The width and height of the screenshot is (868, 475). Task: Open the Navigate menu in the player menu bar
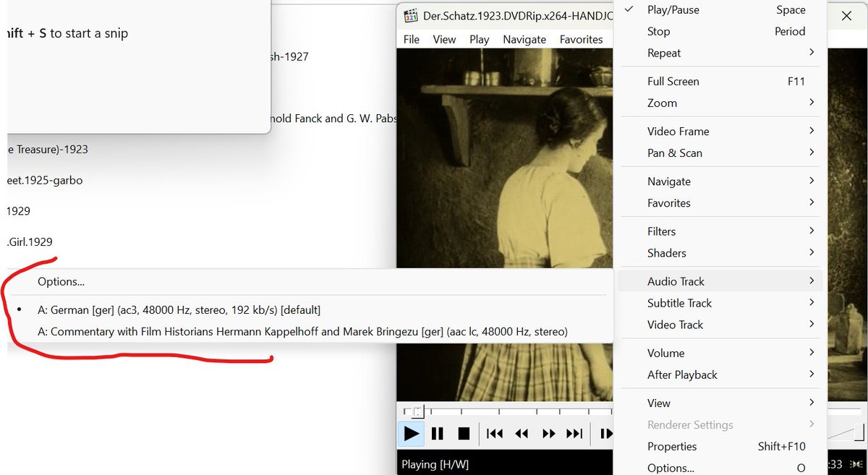click(524, 39)
